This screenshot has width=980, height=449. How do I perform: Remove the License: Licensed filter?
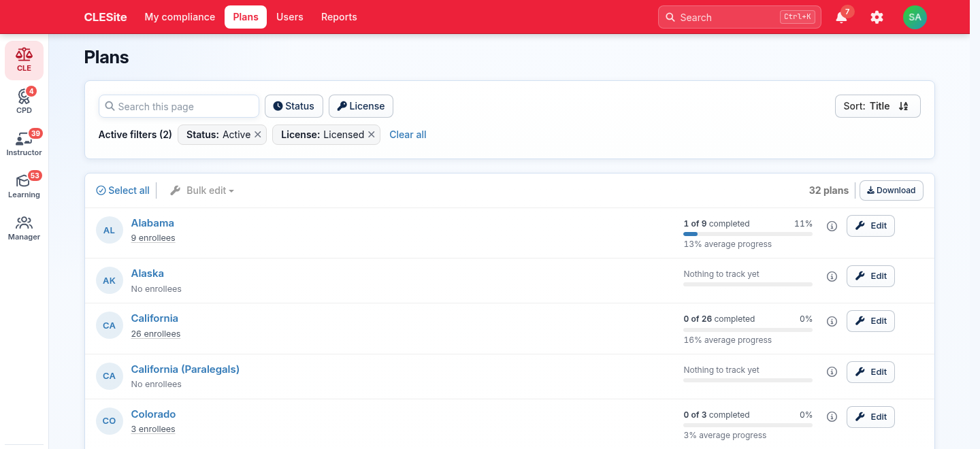point(372,135)
